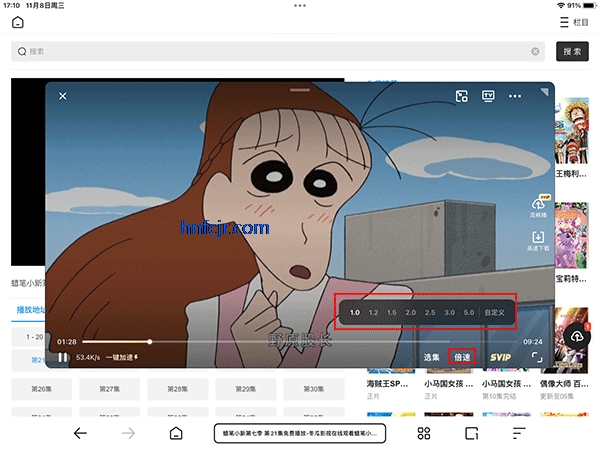Screen dimensions: 600x450
Task: Click the 搜索 search button
Action: pyautogui.click(x=572, y=51)
